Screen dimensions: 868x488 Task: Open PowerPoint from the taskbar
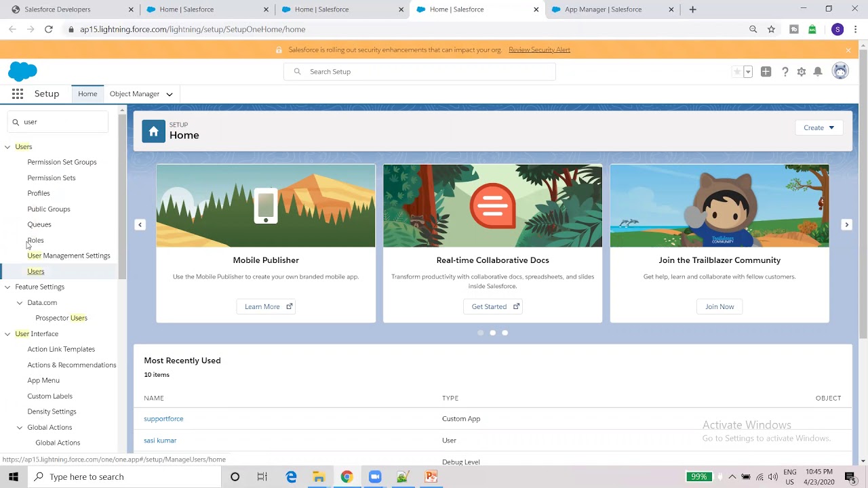coord(431,476)
